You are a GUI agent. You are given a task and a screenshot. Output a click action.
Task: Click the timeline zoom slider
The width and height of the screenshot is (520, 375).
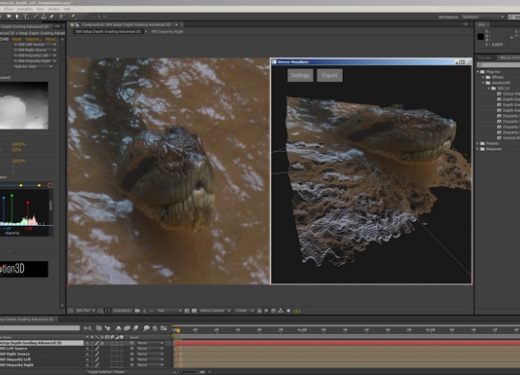(x=189, y=372)
